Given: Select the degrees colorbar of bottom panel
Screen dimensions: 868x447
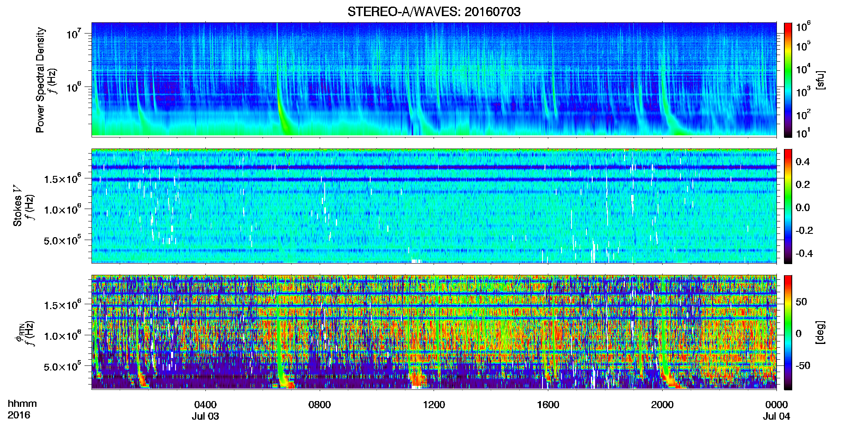Looking at the screenshot, I should tap(788, 332).
